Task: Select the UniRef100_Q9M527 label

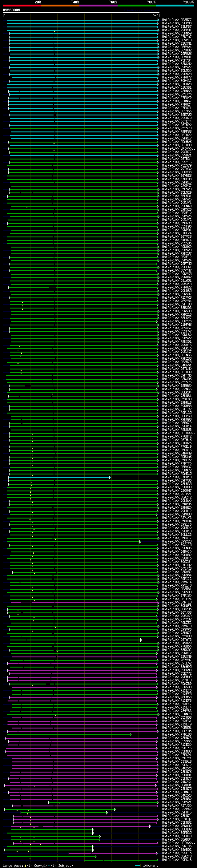Action: [x=177, y=67]
